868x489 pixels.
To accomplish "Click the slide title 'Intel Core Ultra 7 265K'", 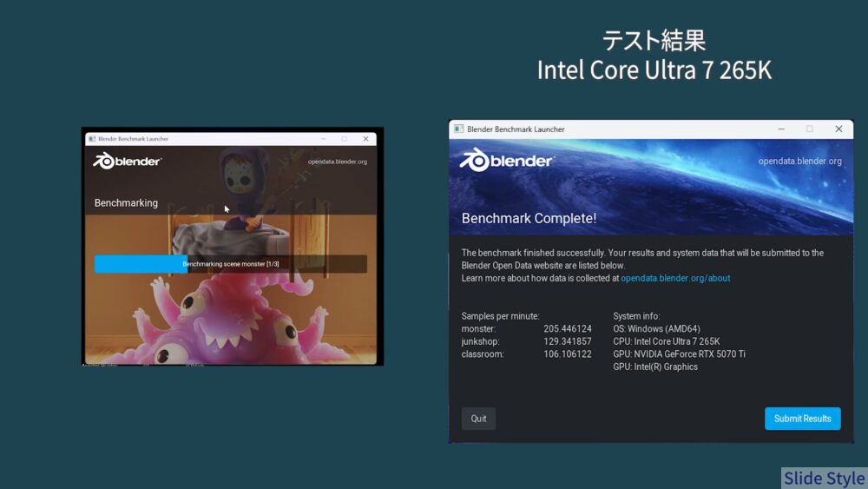I will click(x=654, y=70).
